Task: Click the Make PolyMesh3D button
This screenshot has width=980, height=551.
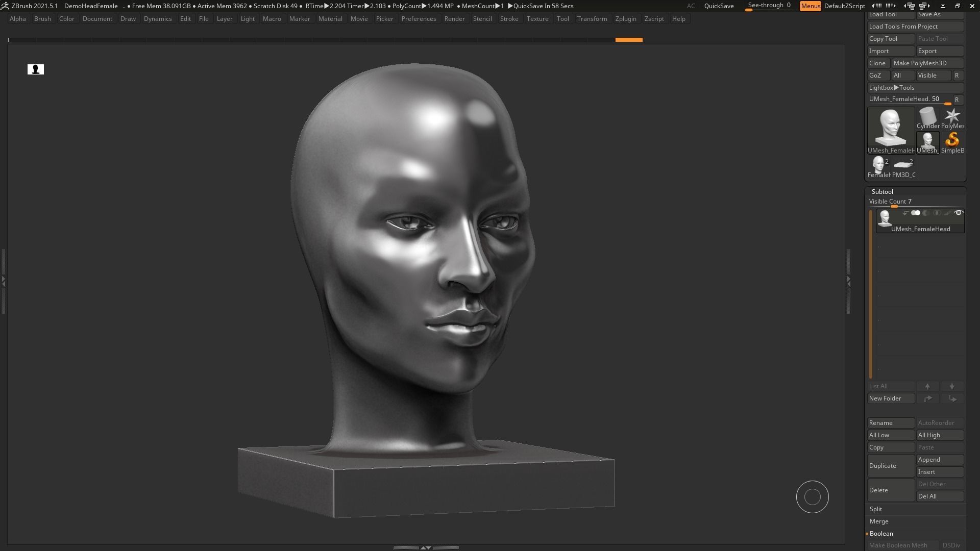Action: click(927, 63)
